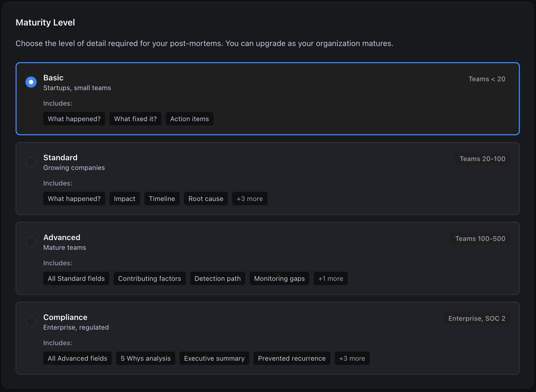Click the 'Executive summary' chip

pos(214,358)
